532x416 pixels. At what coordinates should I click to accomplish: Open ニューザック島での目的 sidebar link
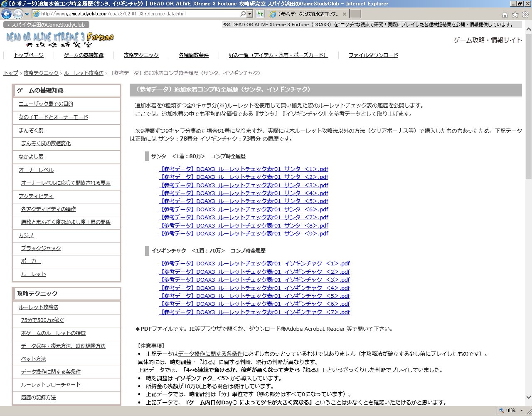click(46, 104)
